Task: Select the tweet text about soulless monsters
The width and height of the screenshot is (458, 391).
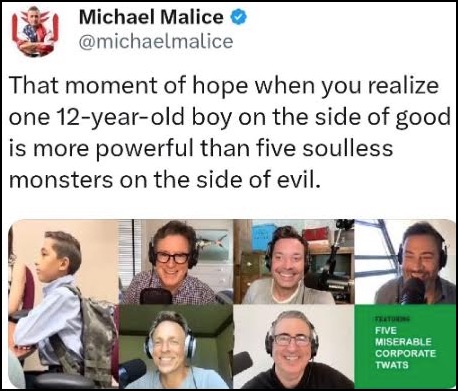Action: tap(230, 132)
